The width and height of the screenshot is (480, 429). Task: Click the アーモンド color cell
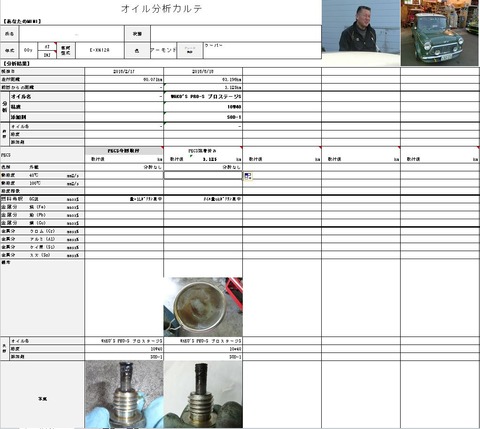(163, 50)
